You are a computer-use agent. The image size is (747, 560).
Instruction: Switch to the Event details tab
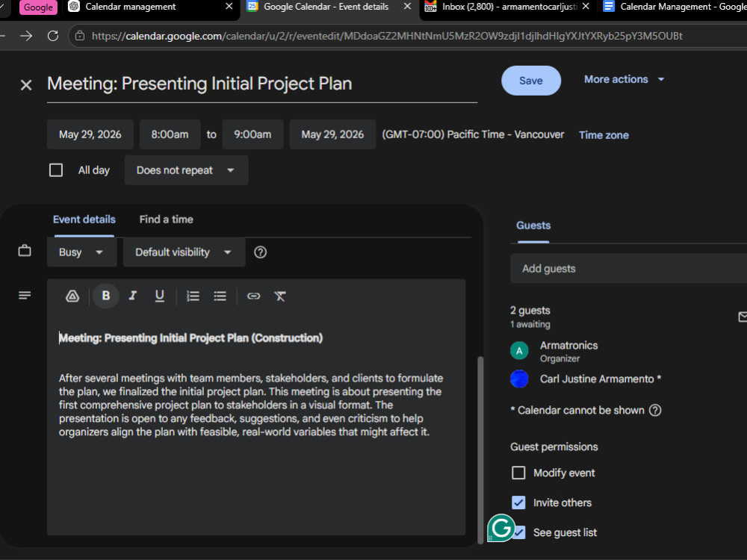pos(84,220)
